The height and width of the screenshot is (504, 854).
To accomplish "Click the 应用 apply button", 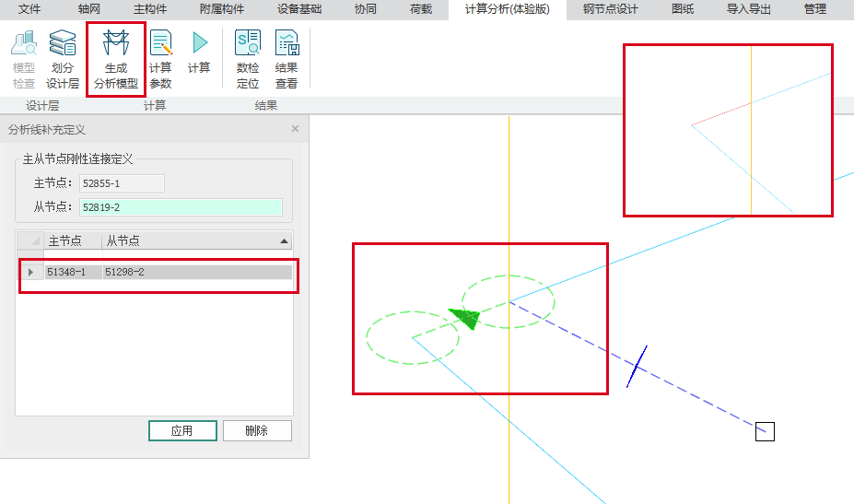I will pos(182,430).
